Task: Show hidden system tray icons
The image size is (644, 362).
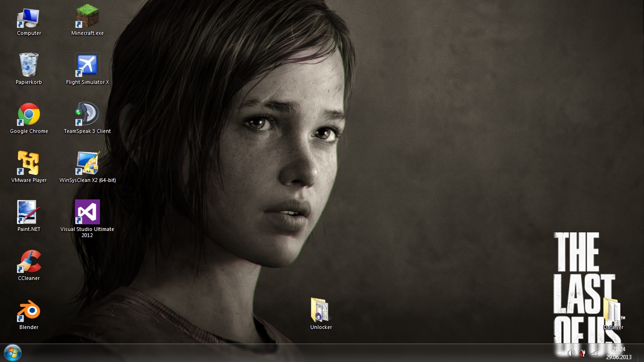Action: pos(560,353)
